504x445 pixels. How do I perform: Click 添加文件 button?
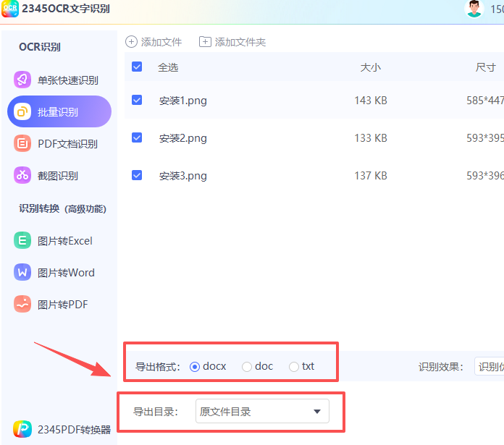point(154,42)
